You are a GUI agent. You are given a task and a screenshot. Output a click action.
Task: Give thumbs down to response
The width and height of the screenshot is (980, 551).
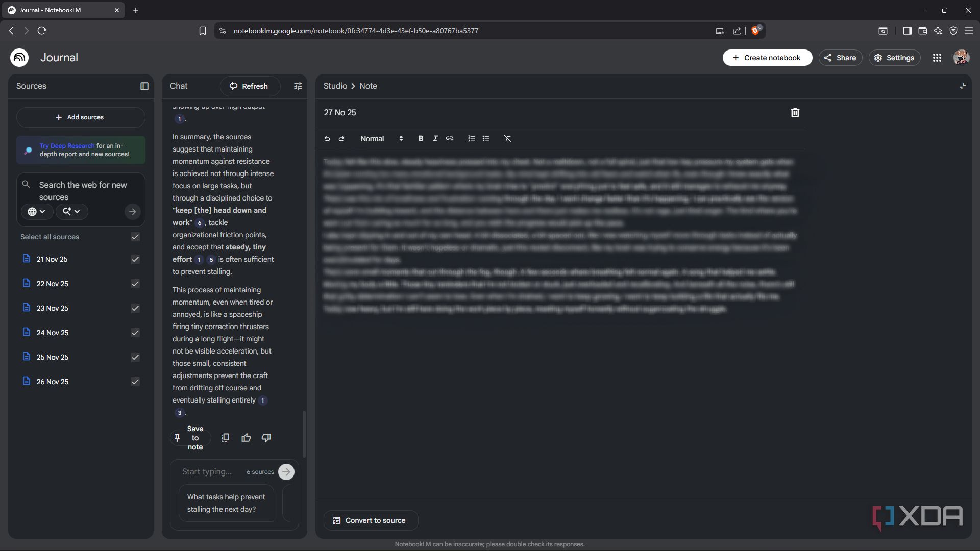(266, 438)
